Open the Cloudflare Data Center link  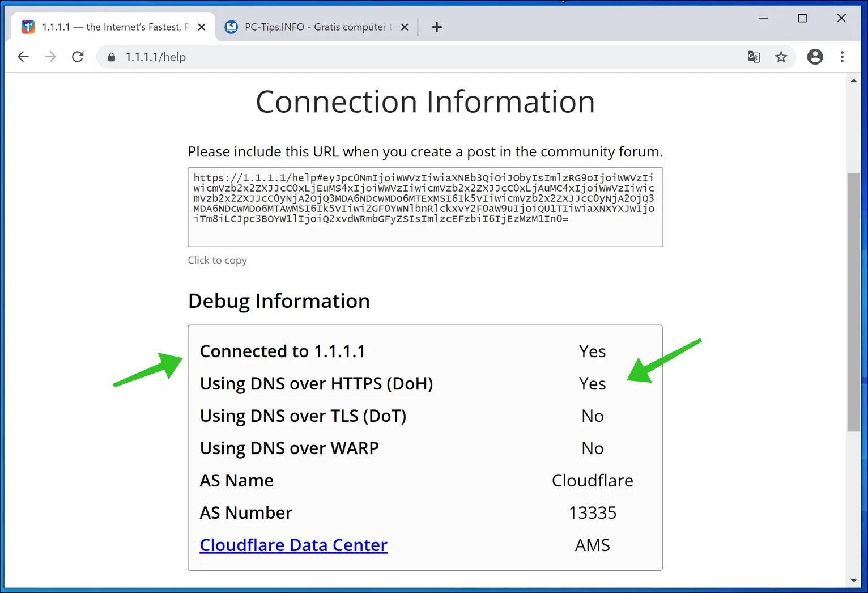(293, 545)
